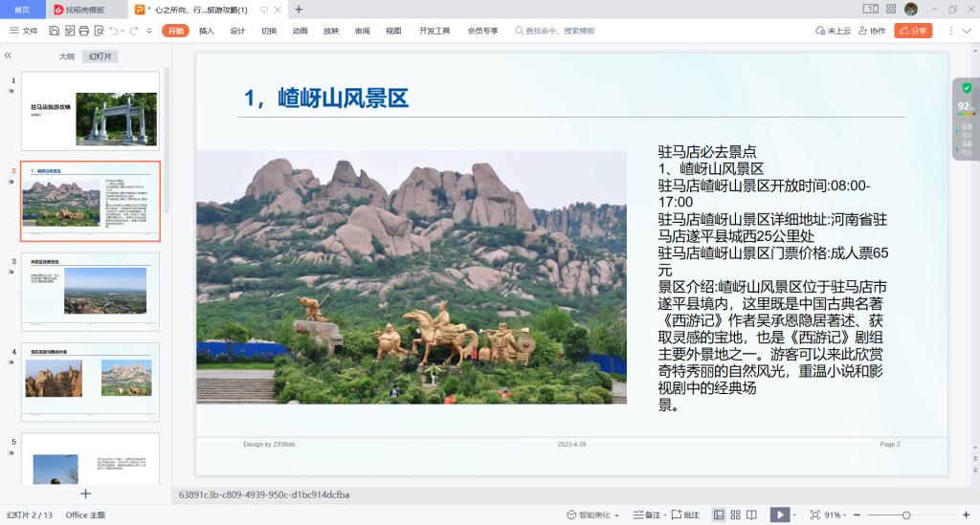Switch to slide sorter grid view
The height and width of the screenshot is (525, 980).
coord(735,514)
